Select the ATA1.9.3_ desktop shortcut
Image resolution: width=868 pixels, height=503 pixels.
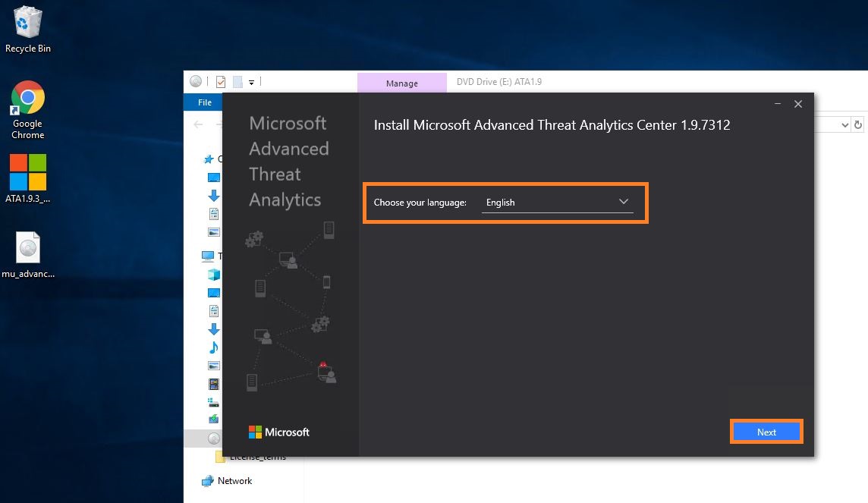tap(27, 178)
